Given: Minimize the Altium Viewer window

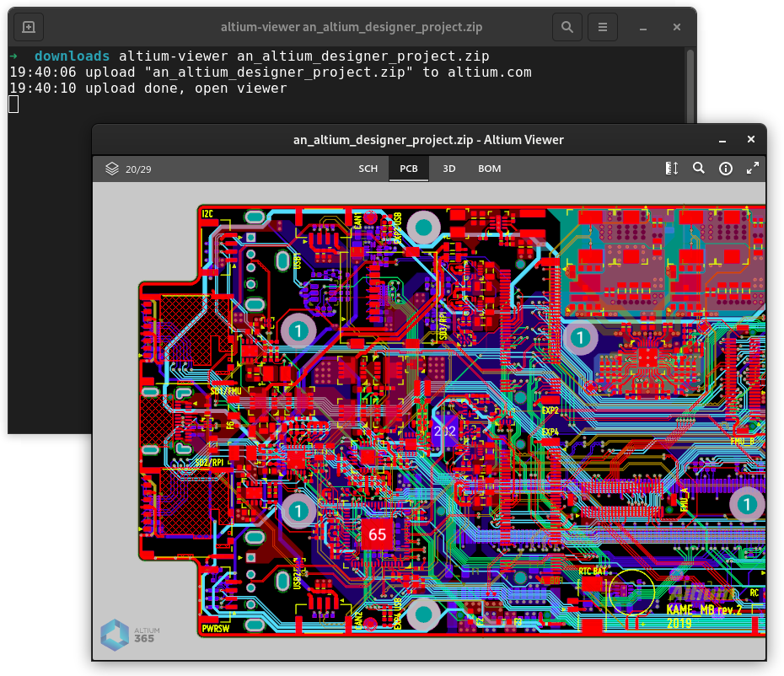Looking at the screenshot, I should 722,141.
